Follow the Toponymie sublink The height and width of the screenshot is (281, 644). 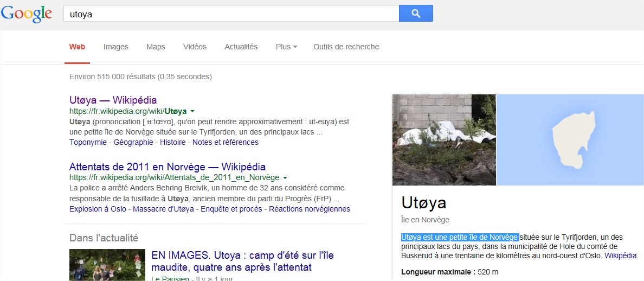(x=88, y=142)
